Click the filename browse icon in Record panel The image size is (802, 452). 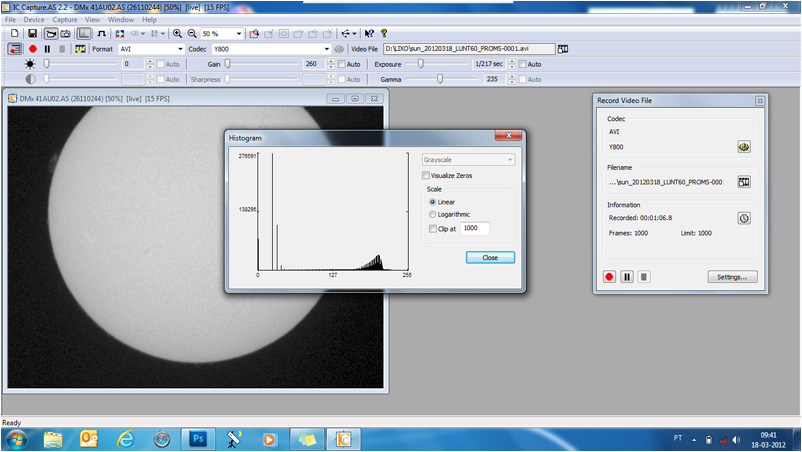[744, 182]
